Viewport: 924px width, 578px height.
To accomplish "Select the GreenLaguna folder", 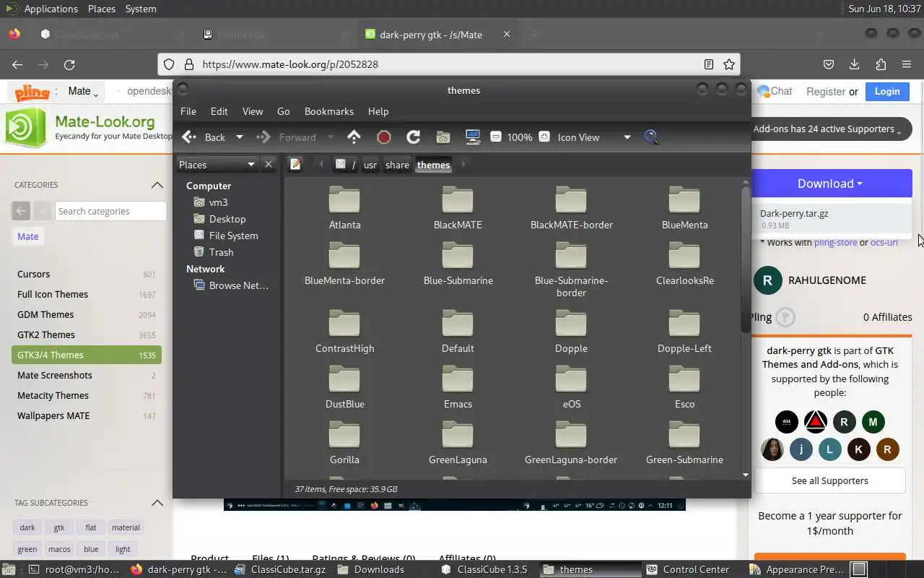I will [x=458, y=442].
